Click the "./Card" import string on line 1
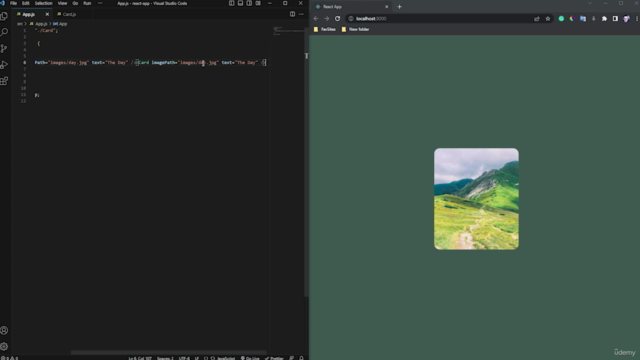 46,31
